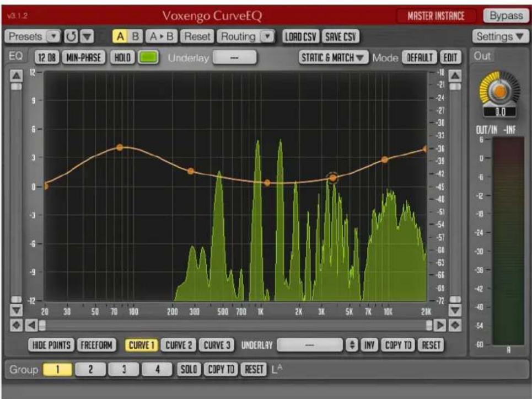Click curve Copy To button

pos(398,345)
